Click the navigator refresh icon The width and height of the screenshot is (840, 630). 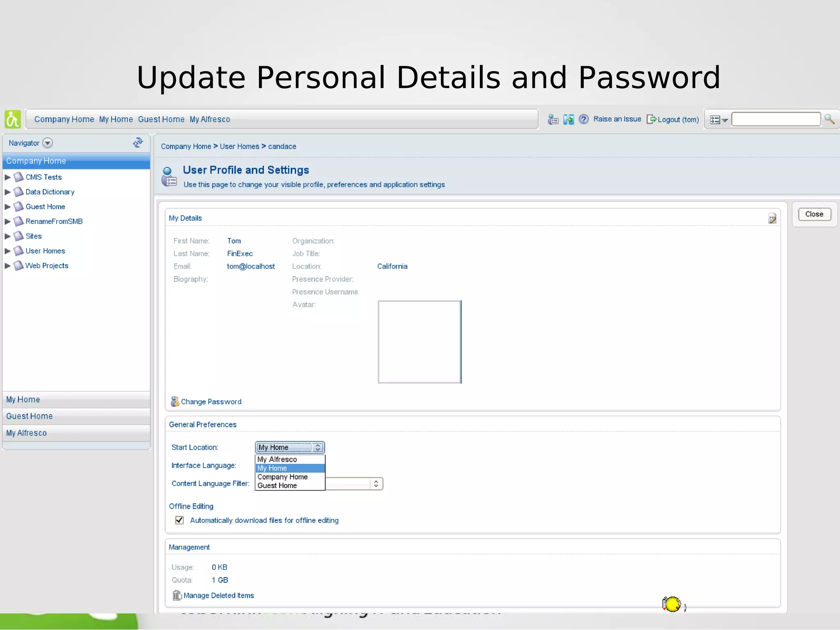[x=138, y=143]
